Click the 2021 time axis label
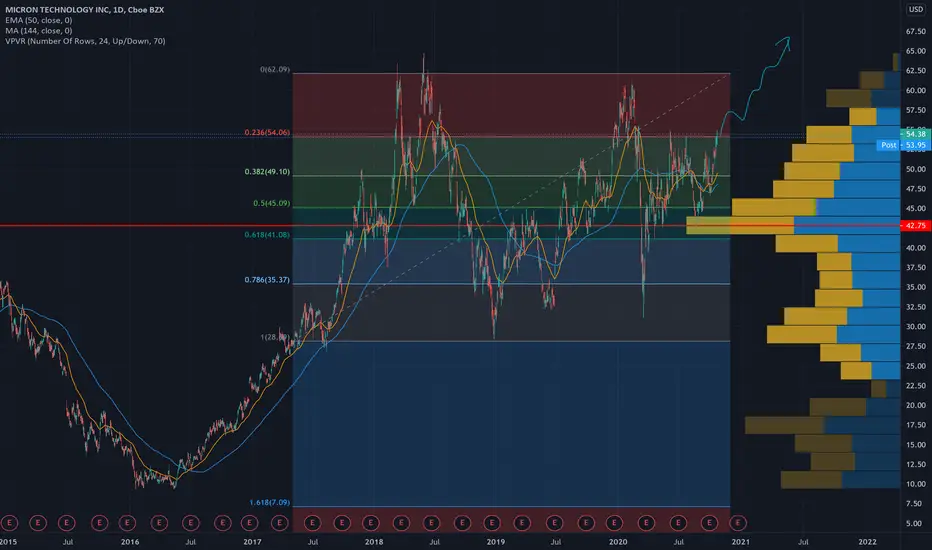This screenshot has height=550, width=932. point(740,542)
